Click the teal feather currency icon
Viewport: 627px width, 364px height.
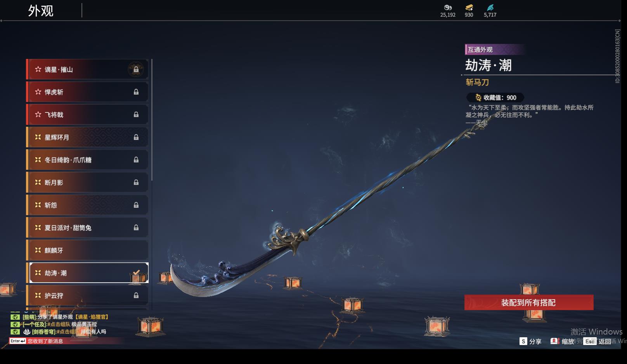coord(490,7)
